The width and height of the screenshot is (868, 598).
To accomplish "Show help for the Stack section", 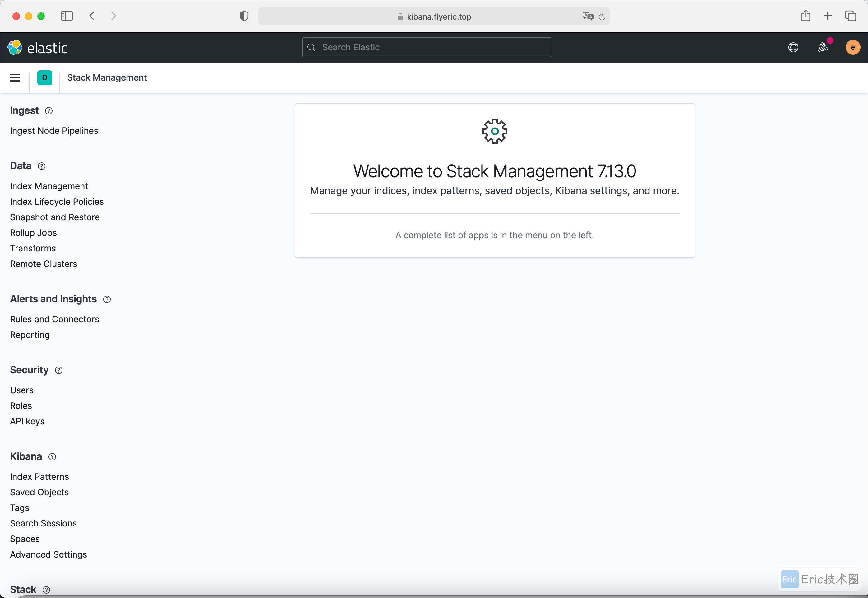I will point(46,590).
